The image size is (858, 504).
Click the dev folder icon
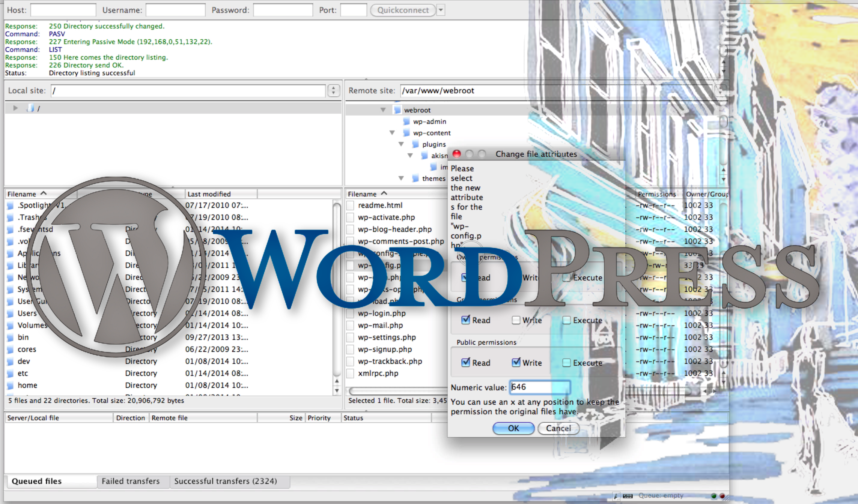(11, 361)
